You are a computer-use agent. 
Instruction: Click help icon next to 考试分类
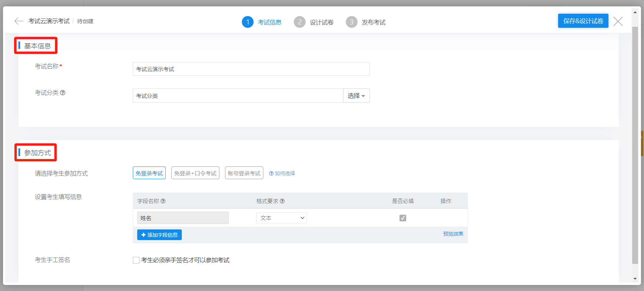pyautogui.click(x=63, y=93)
